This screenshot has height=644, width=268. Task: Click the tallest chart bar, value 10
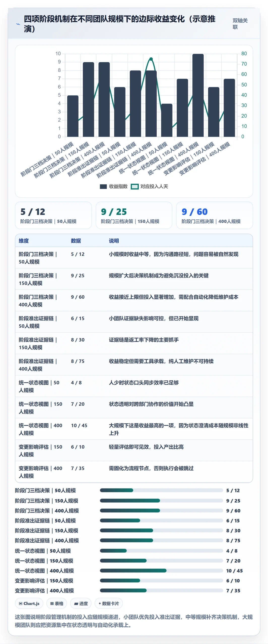pos(198,95)
